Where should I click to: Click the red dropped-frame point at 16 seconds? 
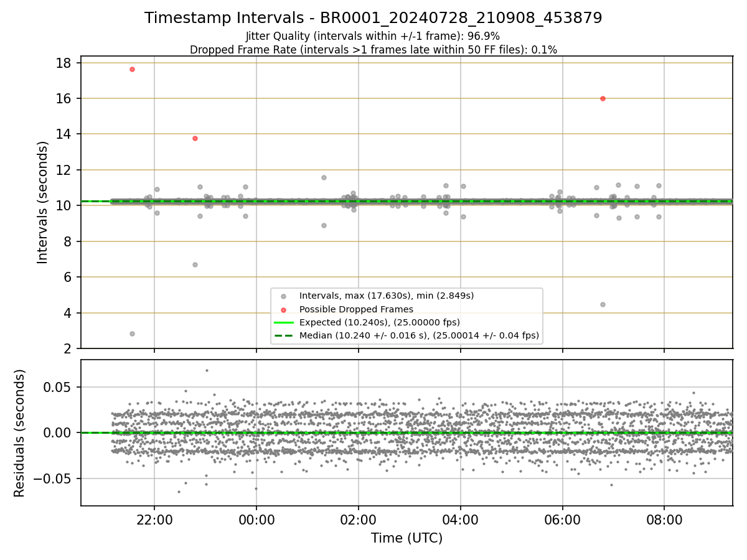(x=603, y=98)
